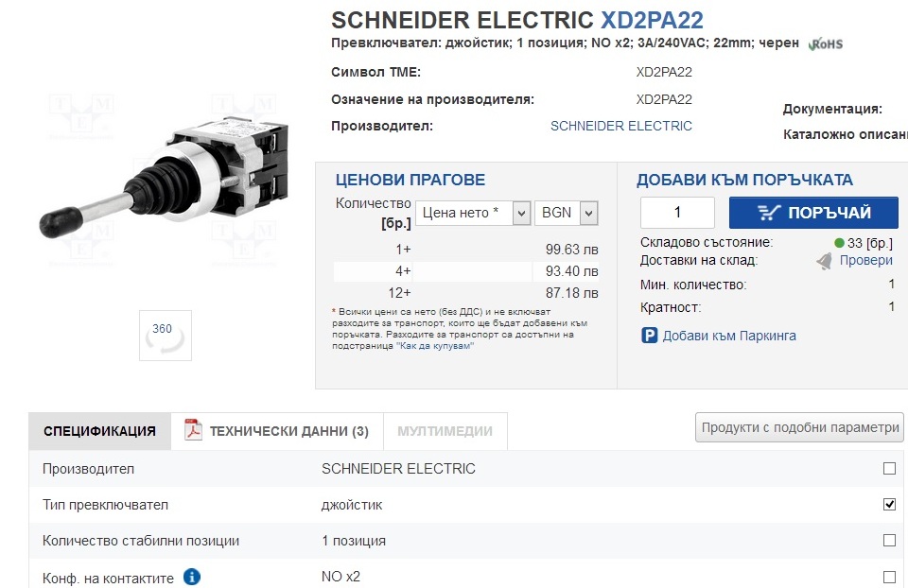The image size is (908, 588).
Task: Open the Цена нето price type dropdown
Action: 473,214
